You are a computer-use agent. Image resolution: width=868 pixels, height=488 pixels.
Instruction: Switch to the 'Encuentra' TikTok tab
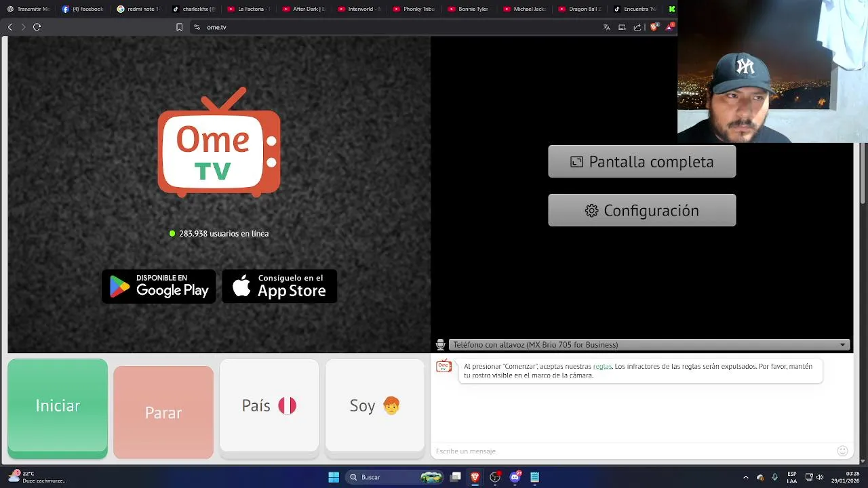pyautogui.click(x=635, y=9)
